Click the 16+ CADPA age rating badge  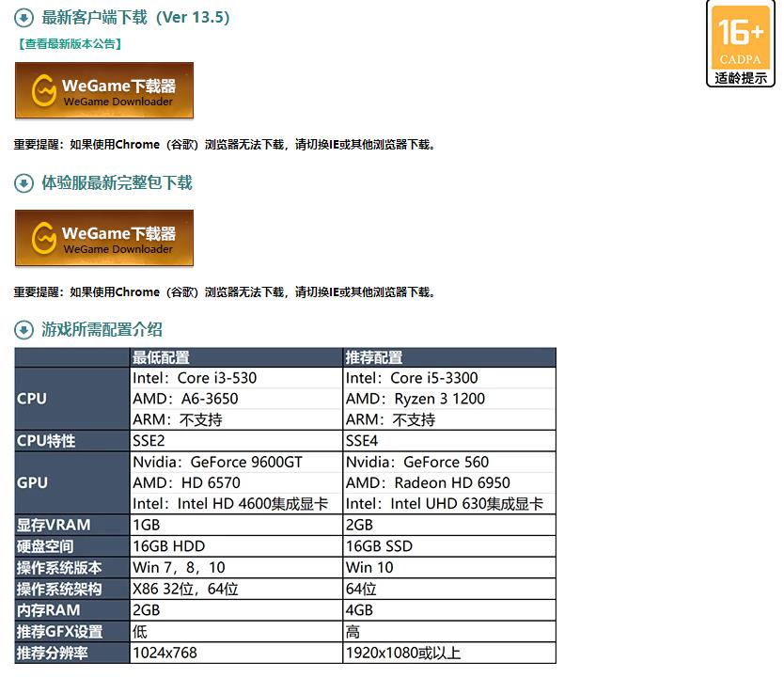(x=740, y=38)
